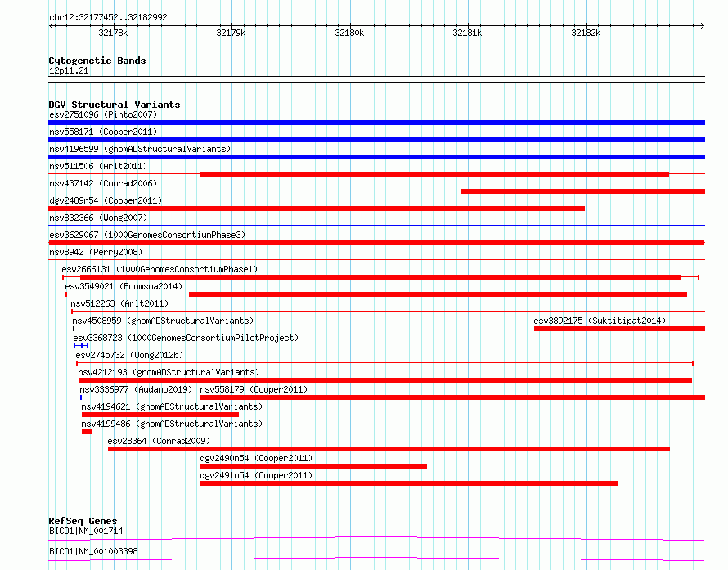
Task: Select nsv4508959 (gnomADStructuralVariants) label
Action: (163, 321)
